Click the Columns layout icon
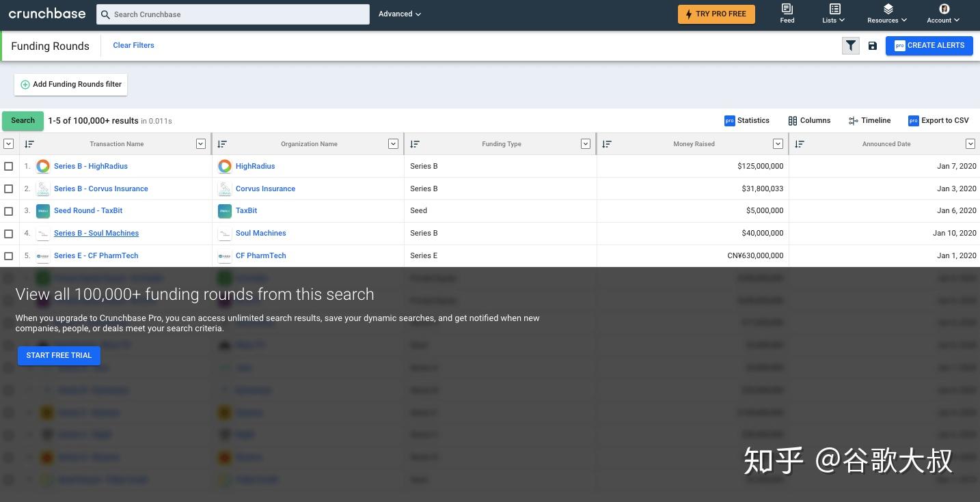 (793, 121)
